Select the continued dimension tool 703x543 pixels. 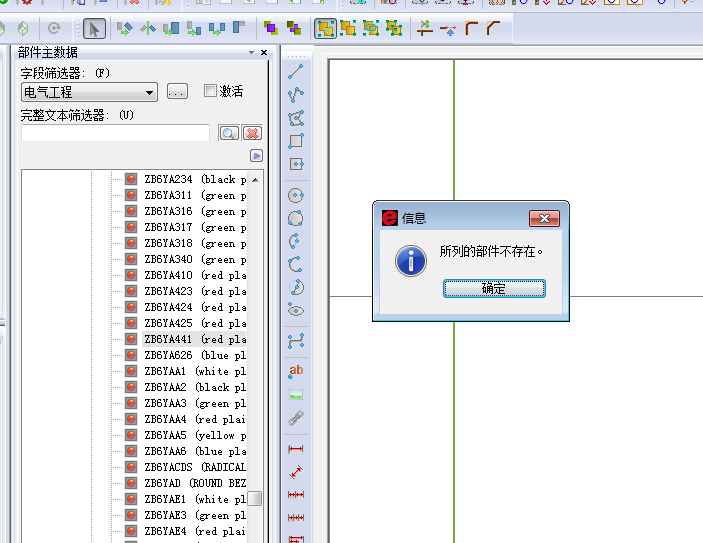tap(296, 495)
